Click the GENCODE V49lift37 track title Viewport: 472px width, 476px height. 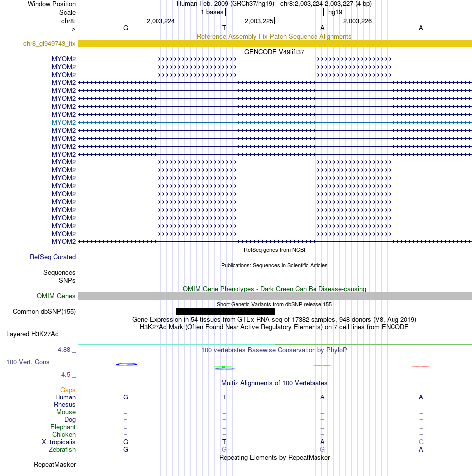(274, 52)
